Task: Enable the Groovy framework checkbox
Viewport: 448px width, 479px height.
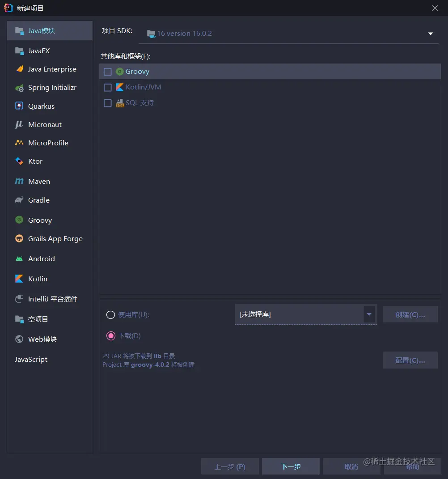Action: [107, 72]
